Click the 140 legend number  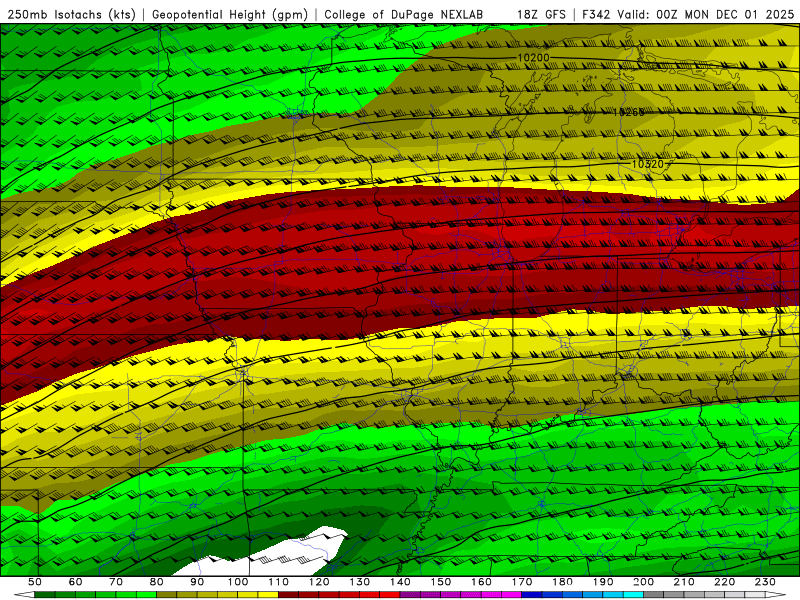click(x=400, y=582)
